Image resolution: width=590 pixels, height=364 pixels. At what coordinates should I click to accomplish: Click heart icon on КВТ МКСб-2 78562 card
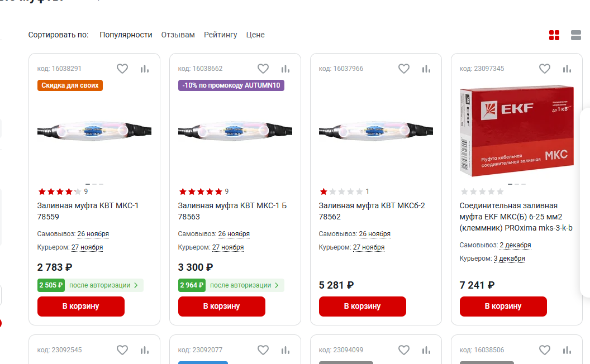[404, 69]
